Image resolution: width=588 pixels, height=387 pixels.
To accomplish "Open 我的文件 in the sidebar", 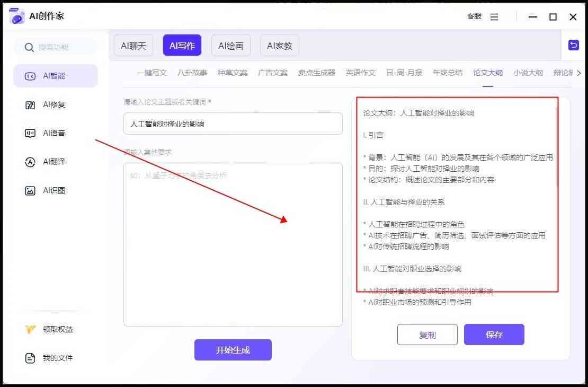I will (x=56, y=358).
